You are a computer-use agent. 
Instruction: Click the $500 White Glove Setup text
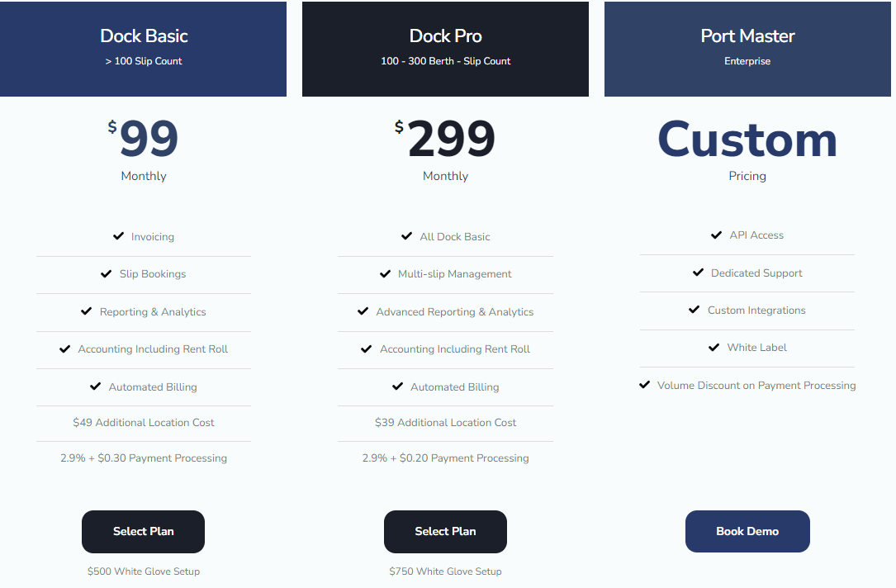[144, 571]
